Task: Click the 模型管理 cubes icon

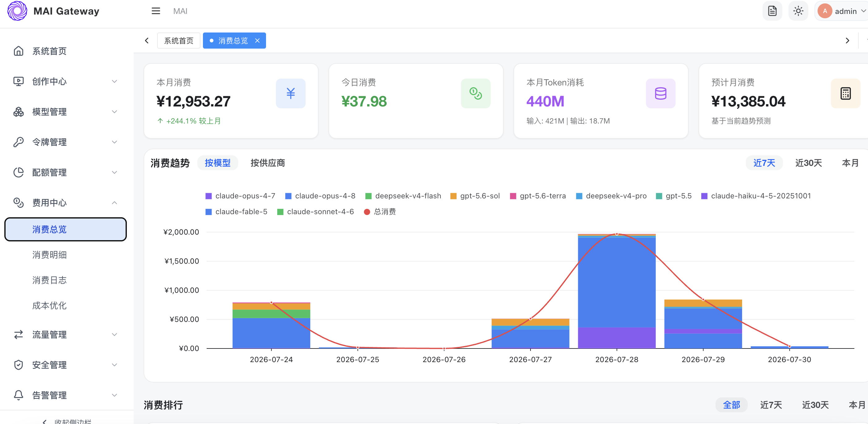Action: pos(19,111)
